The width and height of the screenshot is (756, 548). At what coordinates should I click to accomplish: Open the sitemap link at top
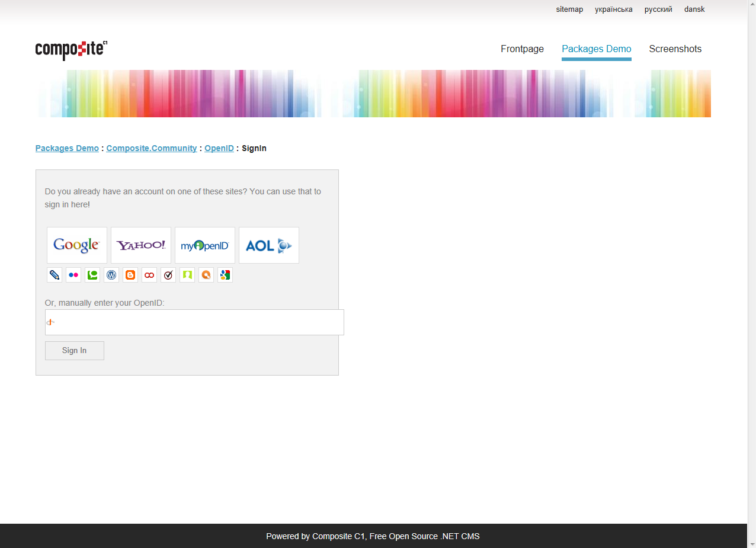click(569, 9)
